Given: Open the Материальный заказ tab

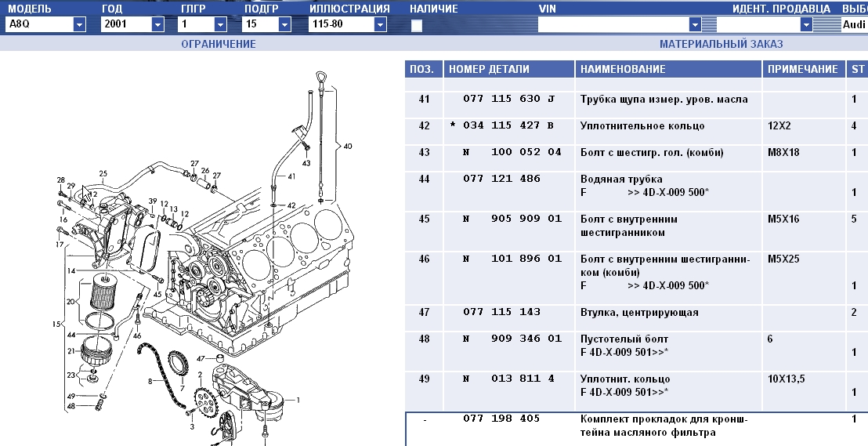Looking at the screenshot, I should (x=721, y=44).
